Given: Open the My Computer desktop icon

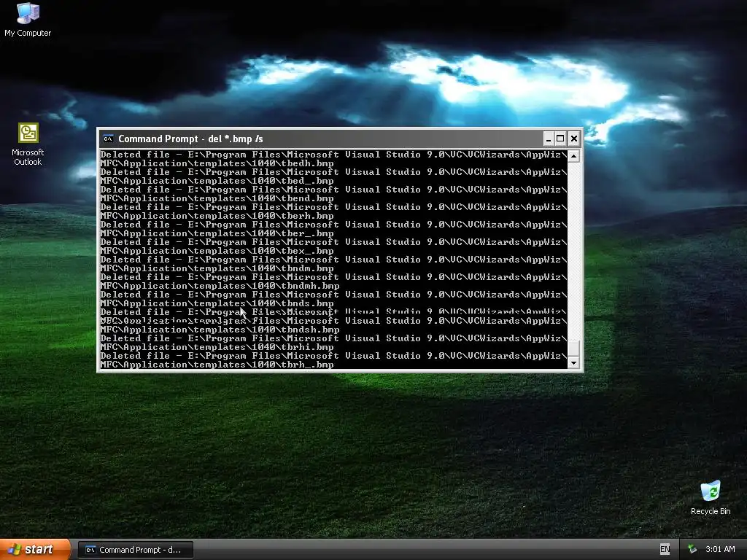Looking at the screenshot, I should pyautogui.click(x=28, y=20).
